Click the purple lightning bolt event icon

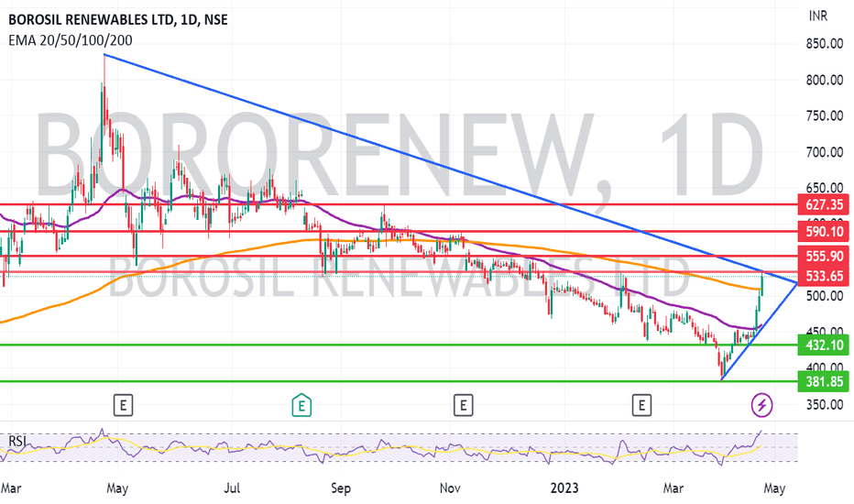point(761,405)
